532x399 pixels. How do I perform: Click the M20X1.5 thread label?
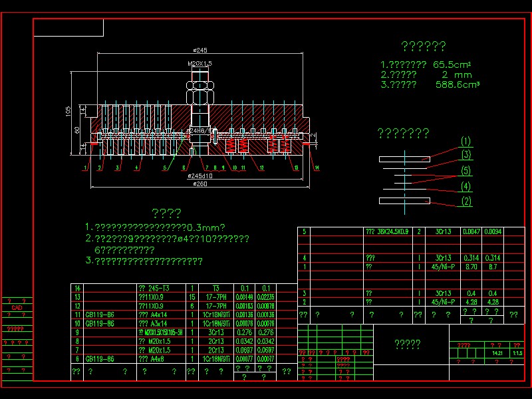tap(200, 63)
